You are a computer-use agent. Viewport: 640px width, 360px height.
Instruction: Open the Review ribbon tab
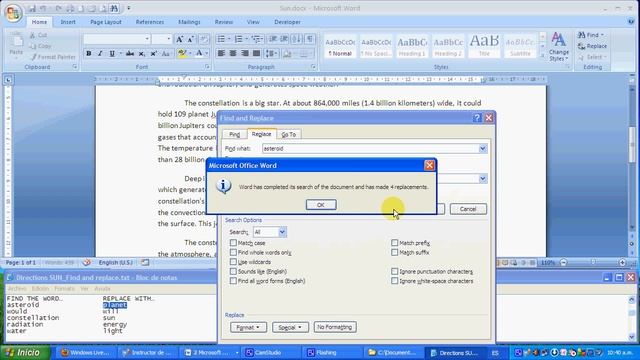(224, 22)
